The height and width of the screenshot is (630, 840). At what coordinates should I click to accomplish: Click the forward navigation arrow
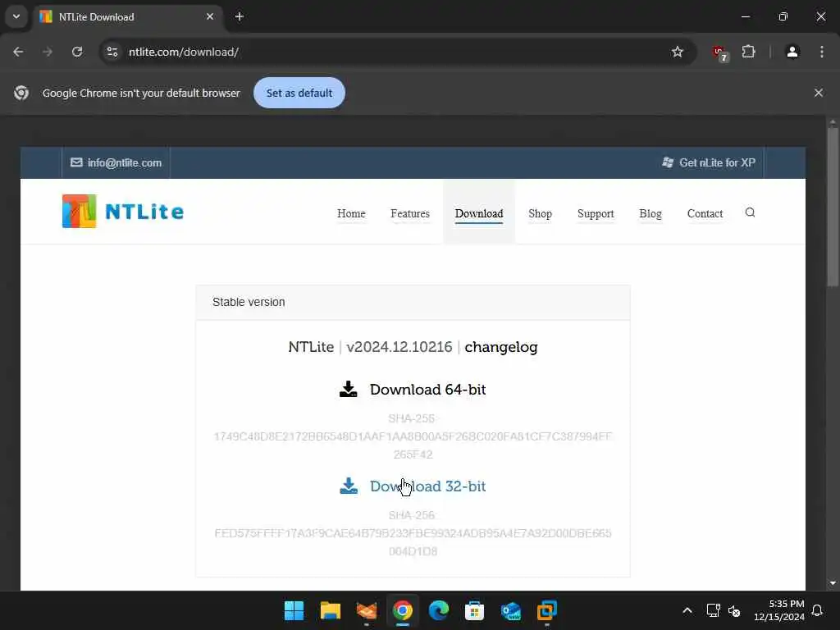pyautogui.click(x=48, y=52)
